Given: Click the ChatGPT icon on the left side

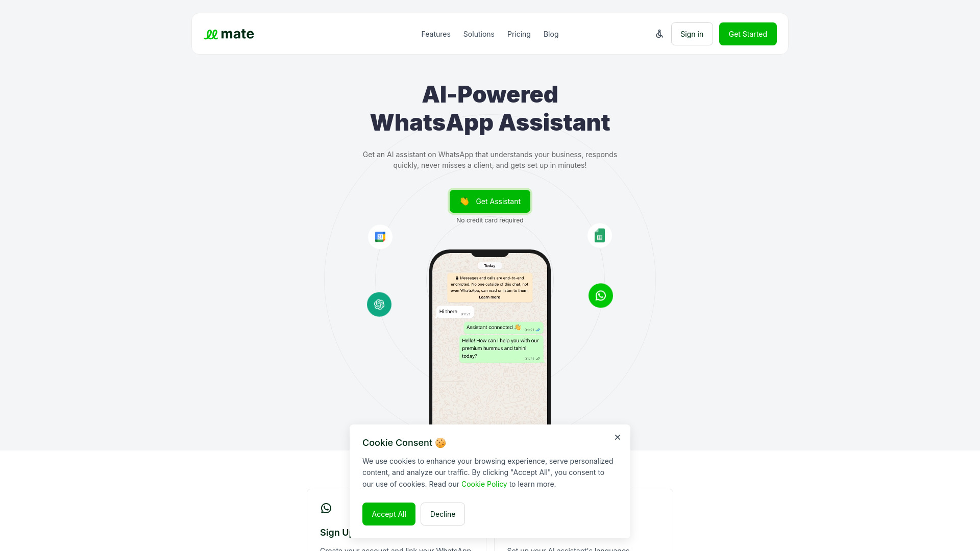Looking at the screenshot, I should click(379, 304).
